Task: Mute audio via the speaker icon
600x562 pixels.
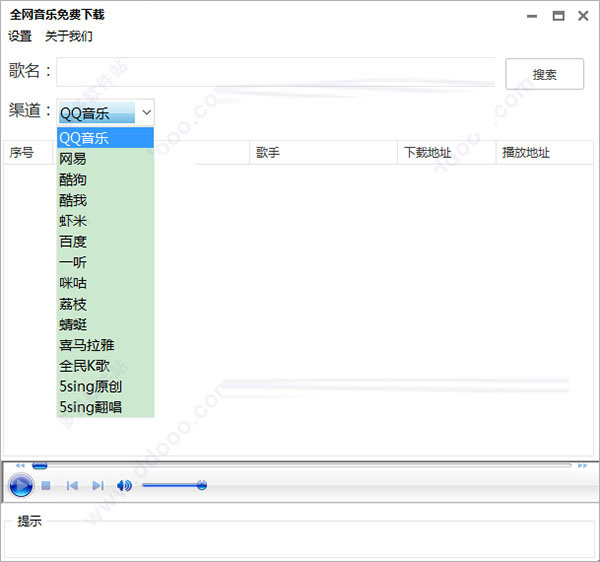Action: click(124, 485)
